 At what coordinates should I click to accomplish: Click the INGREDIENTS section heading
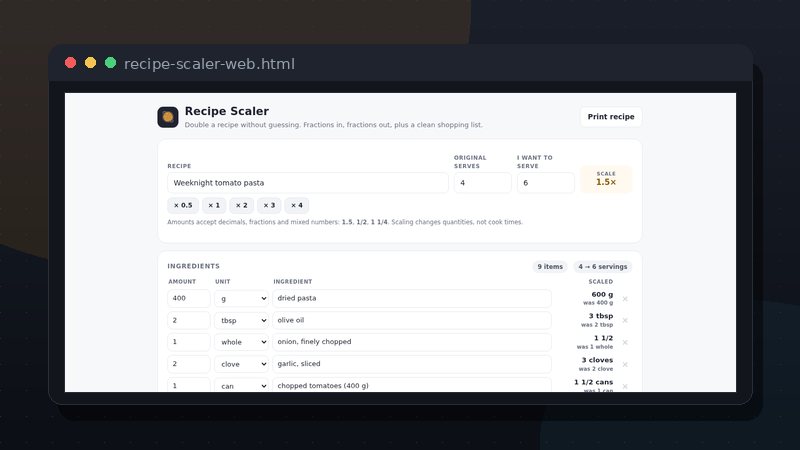click(193, 266)
